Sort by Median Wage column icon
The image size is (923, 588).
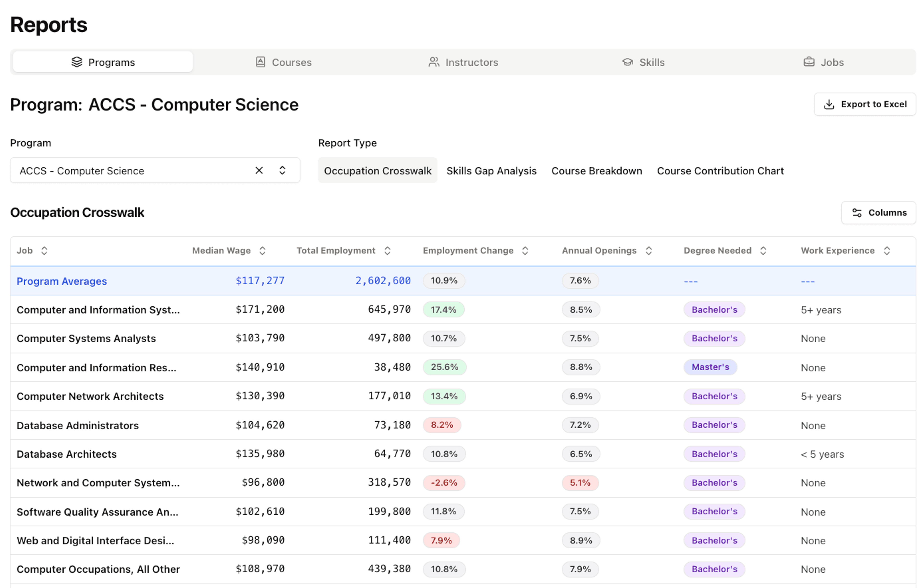click(262, 251)
